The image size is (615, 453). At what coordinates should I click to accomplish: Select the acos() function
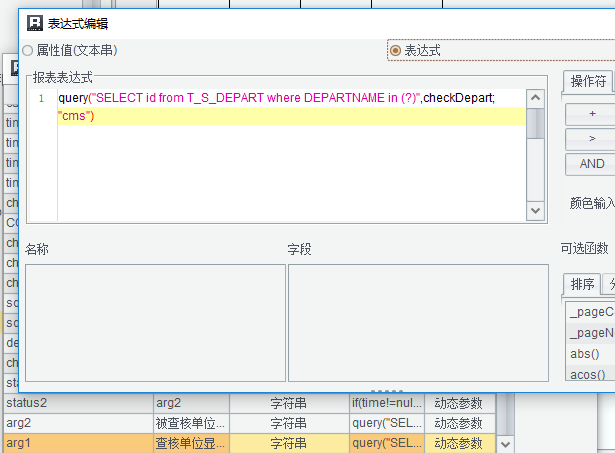pyautogui.click(x=591, y=375)
